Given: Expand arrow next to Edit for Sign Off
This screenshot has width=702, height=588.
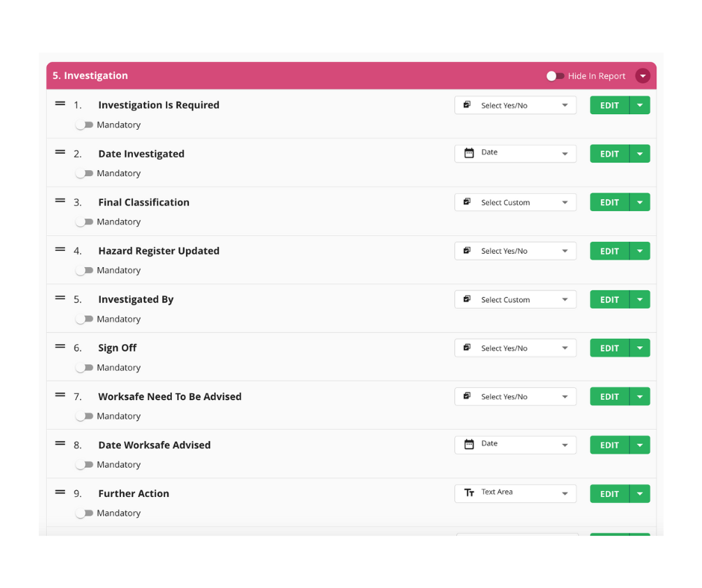Looking at the screenshot, I should tap(640, 348).
